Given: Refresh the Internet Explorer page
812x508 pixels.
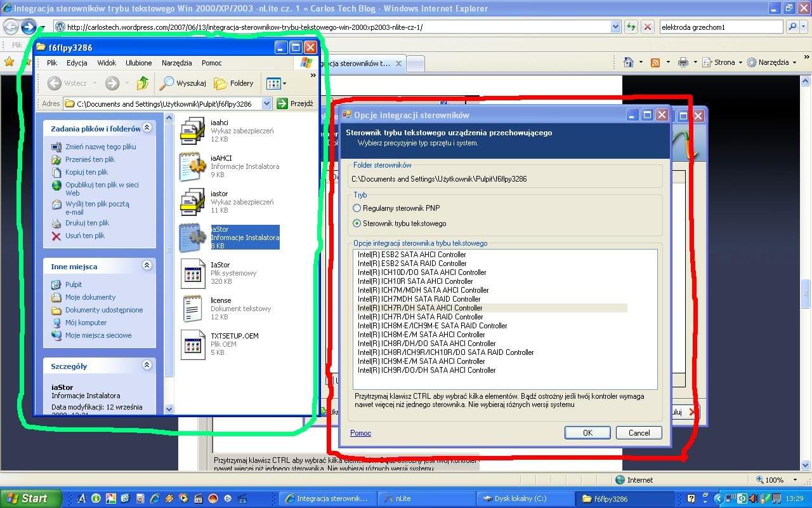Looking at the screenshot, I should coord(631,27).
